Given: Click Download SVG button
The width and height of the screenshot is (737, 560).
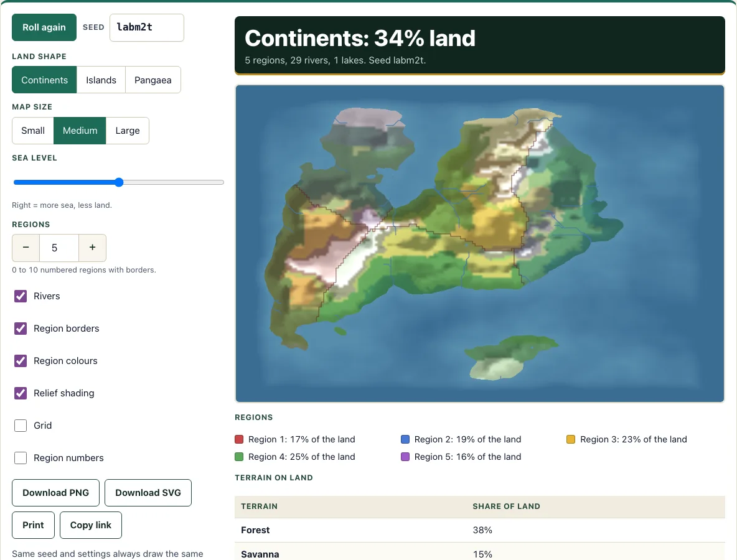Looking at the screenshot, I should 148,493.
